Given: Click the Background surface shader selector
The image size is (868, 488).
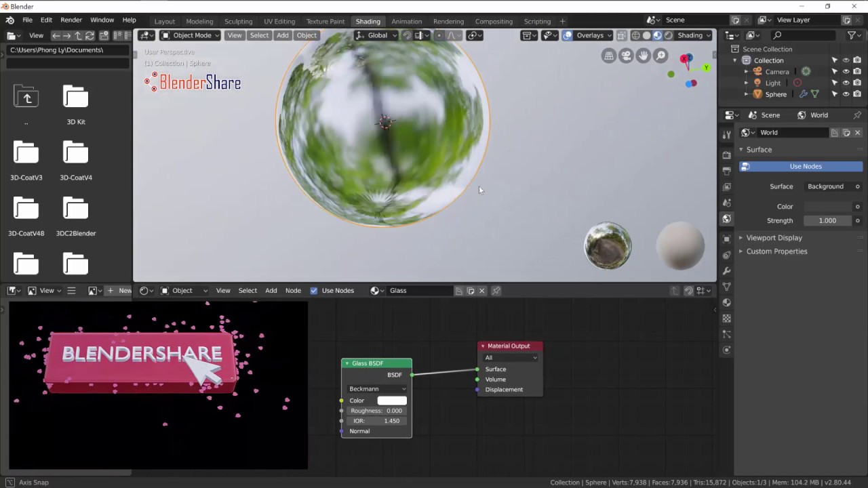Looking at the screenshot, I should (829, 186).
